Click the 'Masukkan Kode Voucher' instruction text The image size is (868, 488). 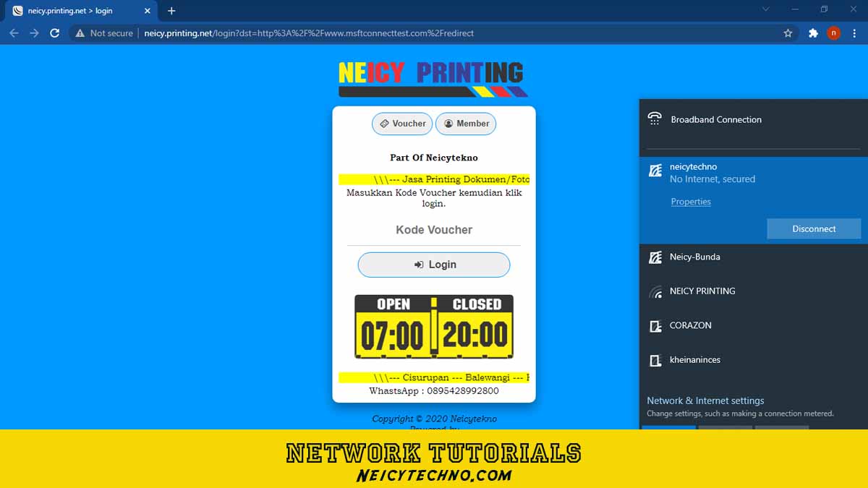[434, 198]
